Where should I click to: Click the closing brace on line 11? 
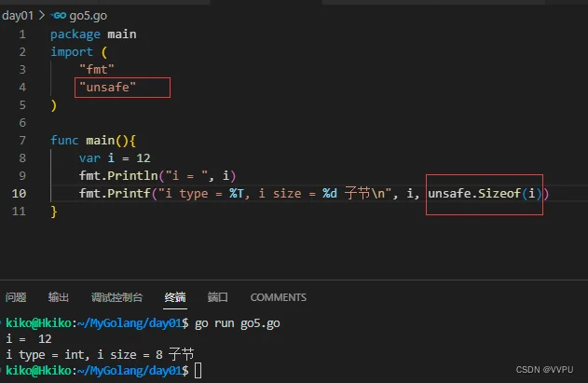tap(54, 212)
